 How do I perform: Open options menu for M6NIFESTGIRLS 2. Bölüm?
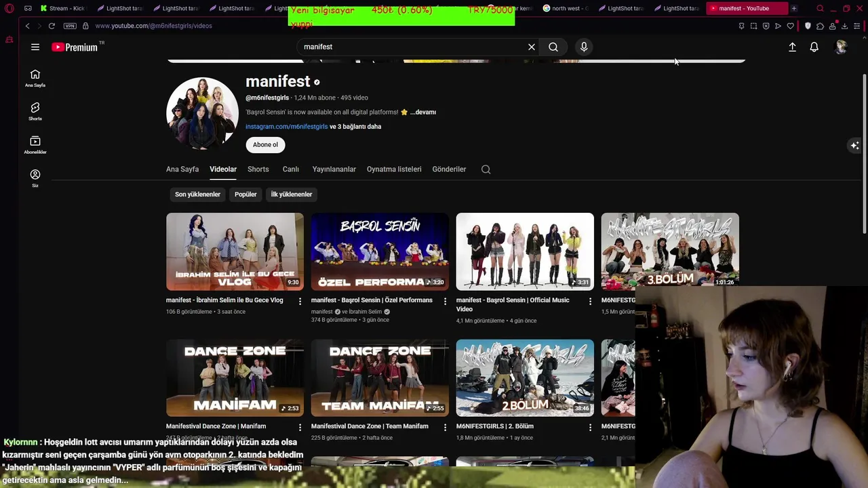pos(590,427)
